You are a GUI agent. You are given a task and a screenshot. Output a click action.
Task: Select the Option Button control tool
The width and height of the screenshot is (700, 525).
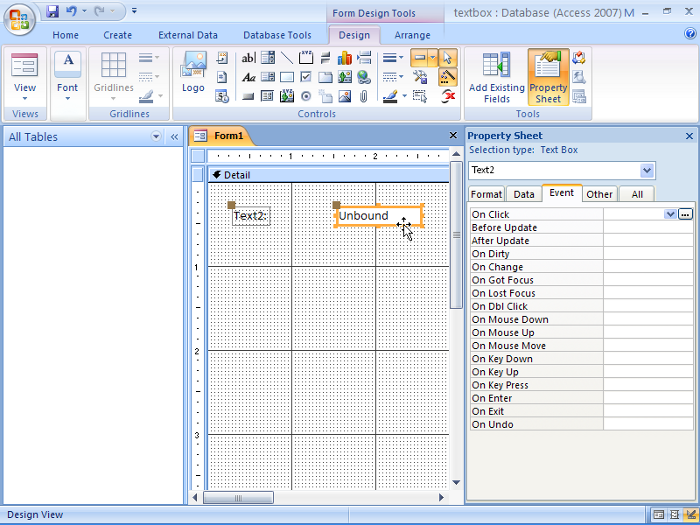306,96
